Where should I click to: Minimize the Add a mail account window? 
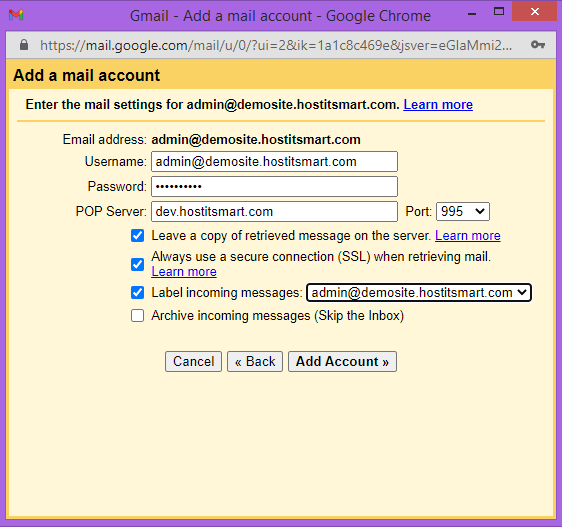[472, 14]
